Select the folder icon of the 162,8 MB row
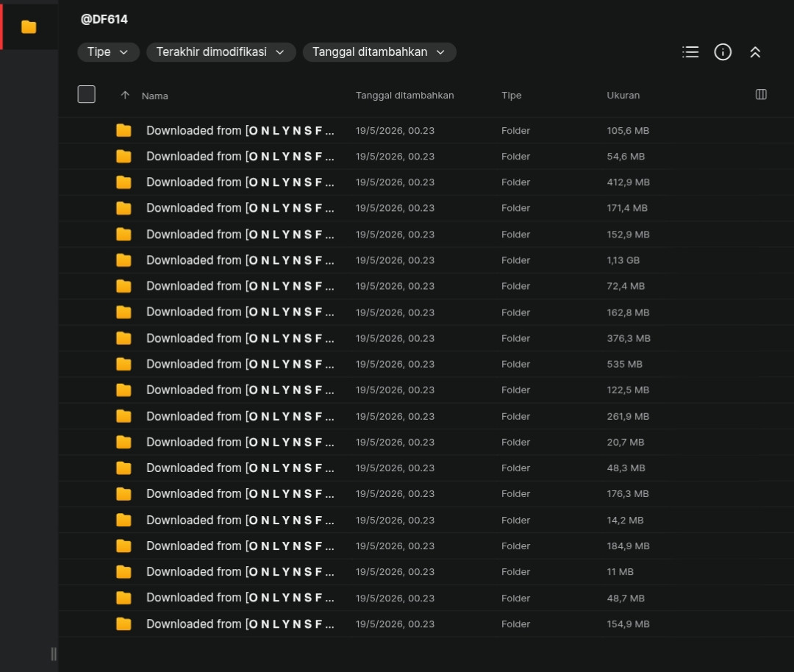 [x=124, y=312]
